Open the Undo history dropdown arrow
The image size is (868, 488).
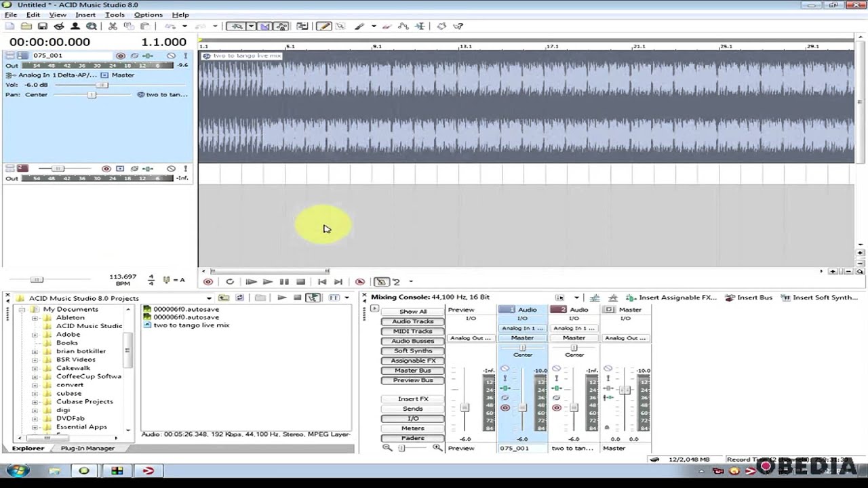tap(184, 26)
